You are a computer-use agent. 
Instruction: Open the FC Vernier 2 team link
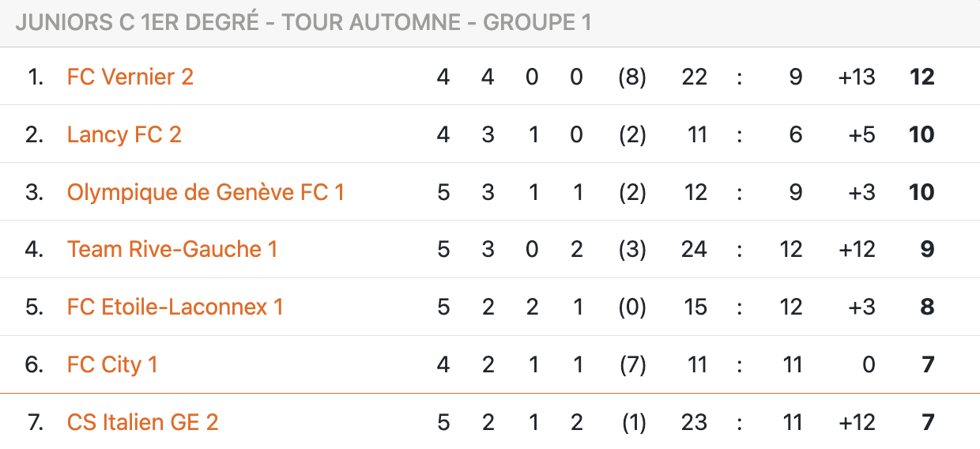[x=130, y=77]
